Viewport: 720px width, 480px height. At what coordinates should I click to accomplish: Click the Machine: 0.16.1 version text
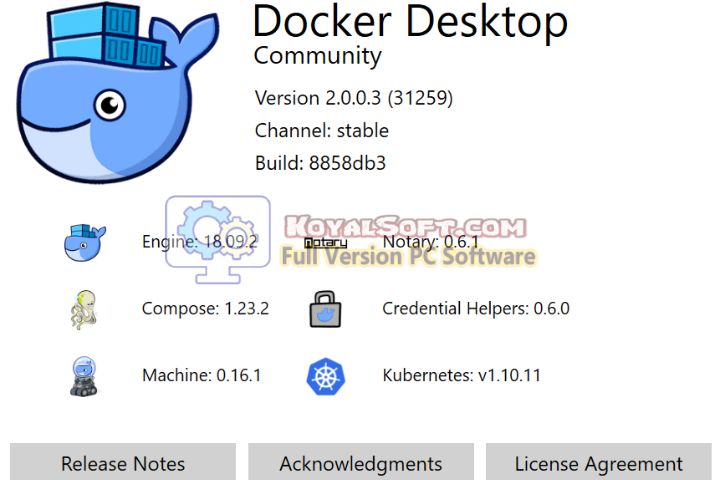point(202,375)
